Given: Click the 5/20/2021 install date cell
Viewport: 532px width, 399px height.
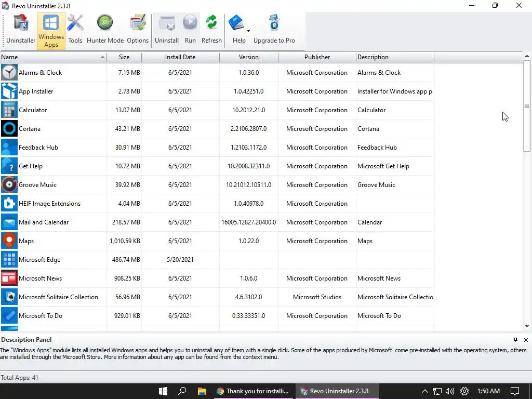Looking at the screenshot, I should (180, 260).
